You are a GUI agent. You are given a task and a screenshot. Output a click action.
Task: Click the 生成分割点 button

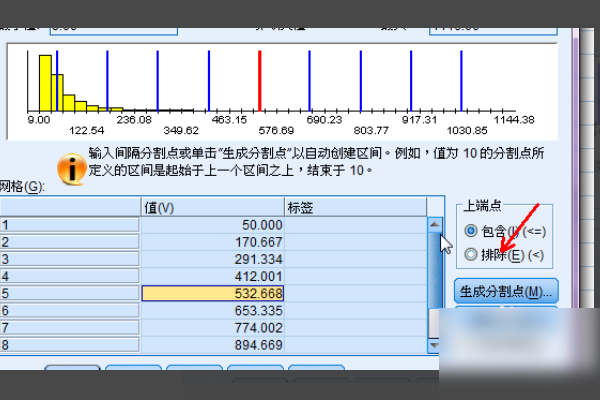pyautogui.click(x=505, y=292)
